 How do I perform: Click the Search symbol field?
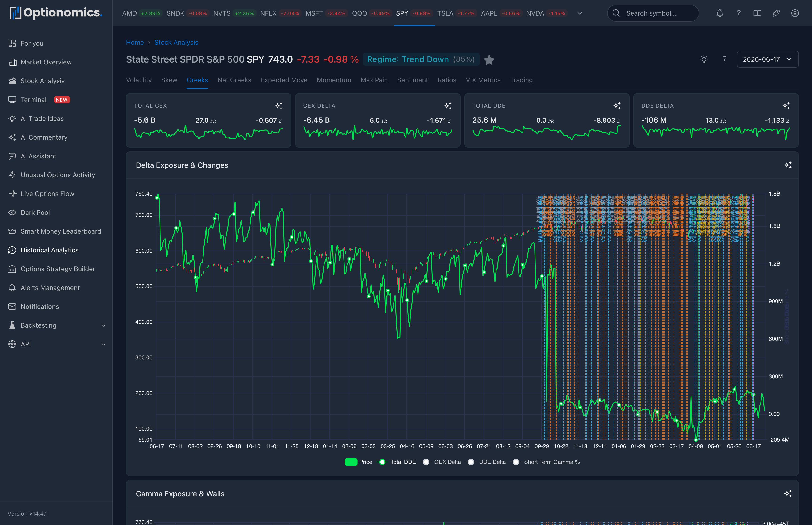click(653, 13)
